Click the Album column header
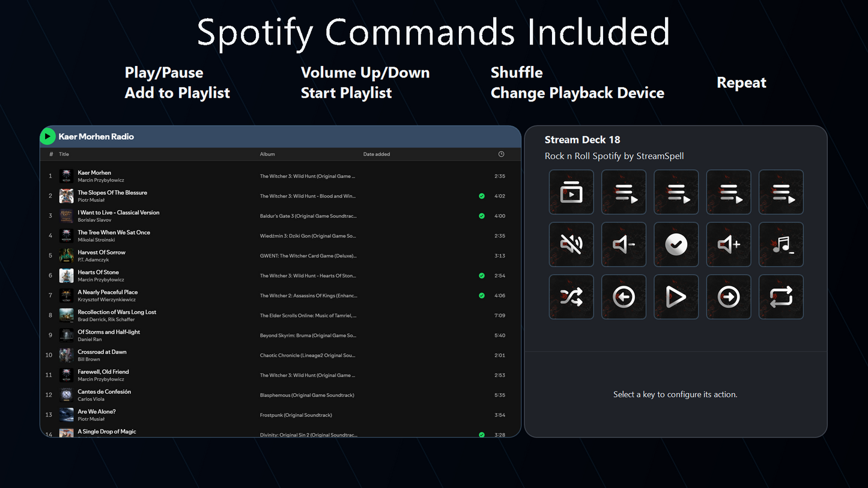The height and width of the screenshot is (488, 868). pos(267,154)
